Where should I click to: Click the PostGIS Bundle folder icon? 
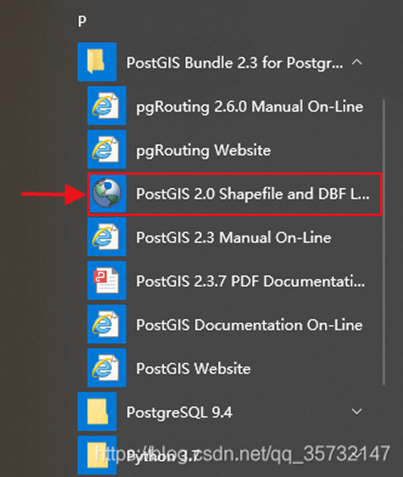[x=97, y=62]
